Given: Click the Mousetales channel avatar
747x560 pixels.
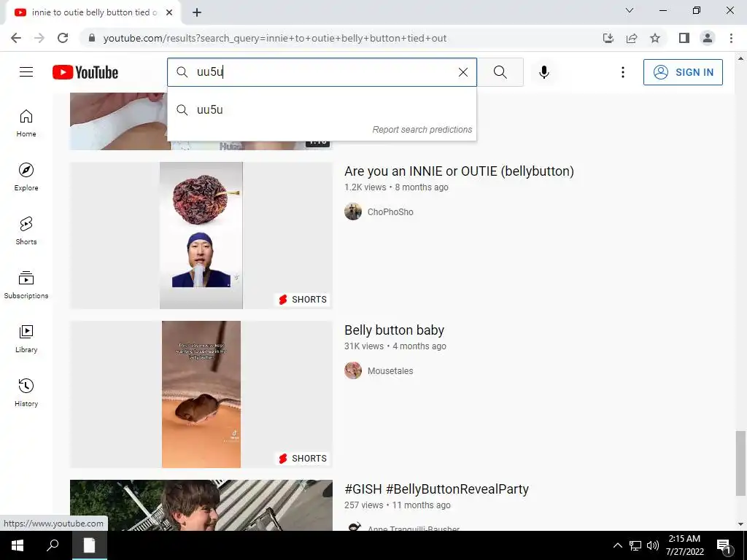Looking at the screenshot, I should (x=353, y=370).
